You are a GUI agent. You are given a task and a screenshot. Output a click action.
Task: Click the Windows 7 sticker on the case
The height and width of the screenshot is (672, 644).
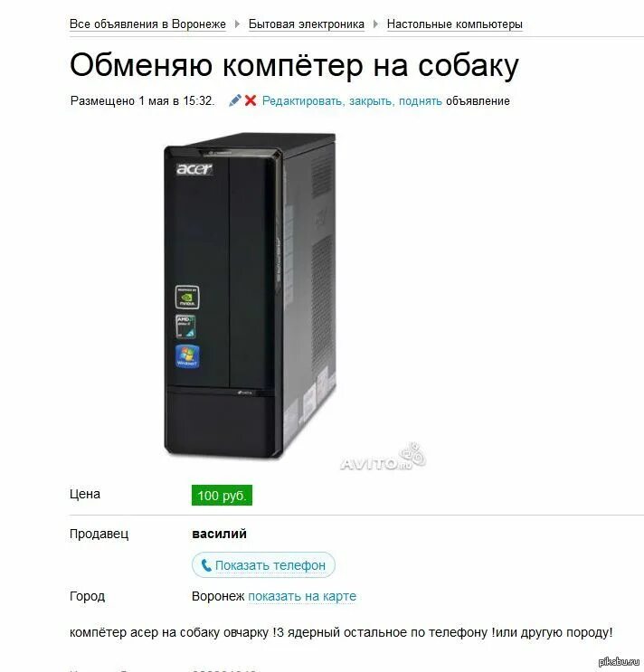[187, 356]
